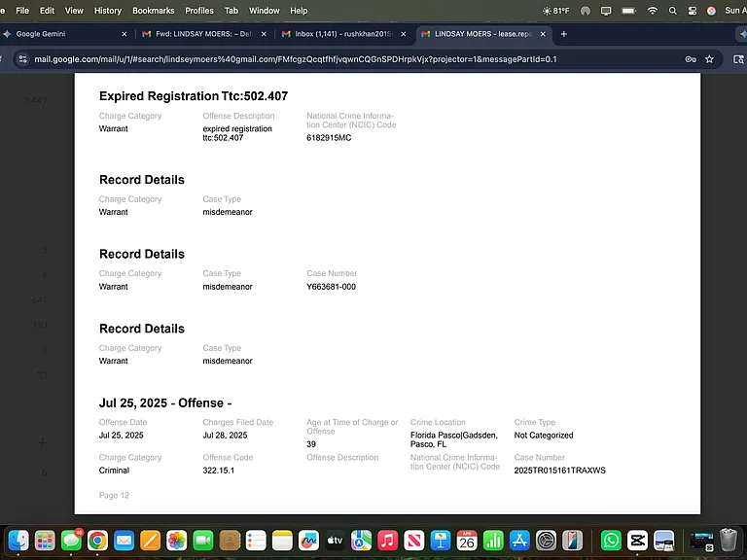
Task: Click site information icon in address bar
Action: point(23,59)
